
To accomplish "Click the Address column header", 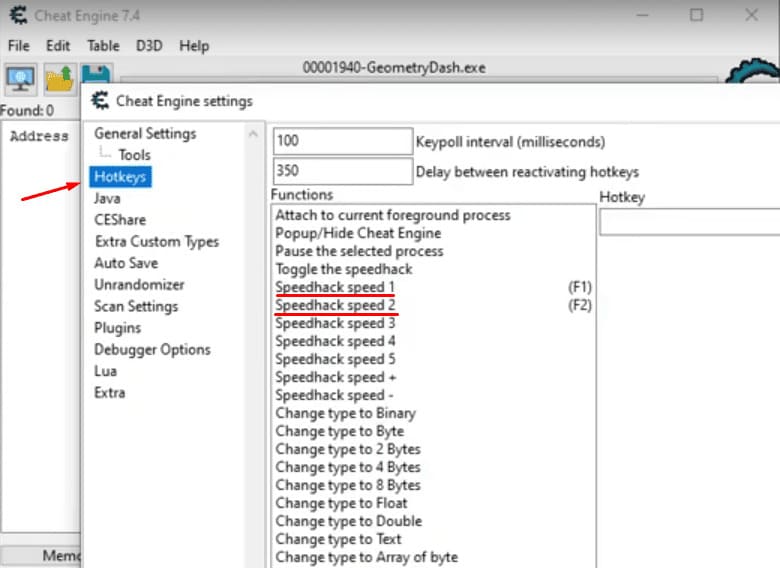I will coord(39,136).
